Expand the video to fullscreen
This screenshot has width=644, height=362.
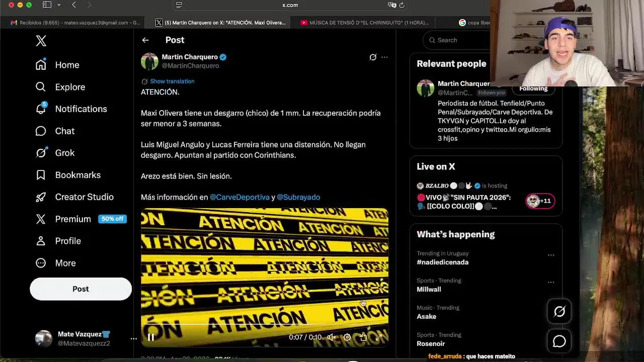click(379, 337)
